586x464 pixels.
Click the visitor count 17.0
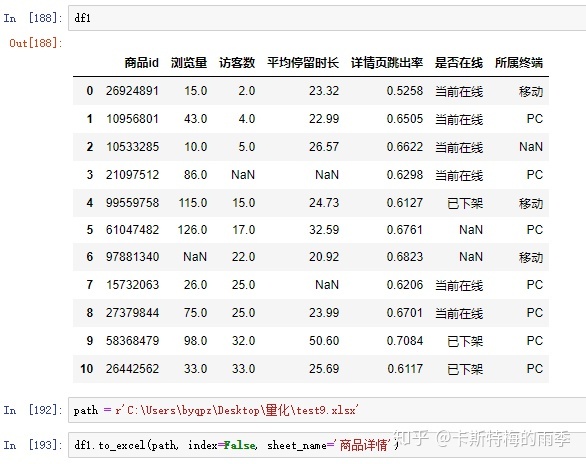pyautogui.click(x=244, y=229)
